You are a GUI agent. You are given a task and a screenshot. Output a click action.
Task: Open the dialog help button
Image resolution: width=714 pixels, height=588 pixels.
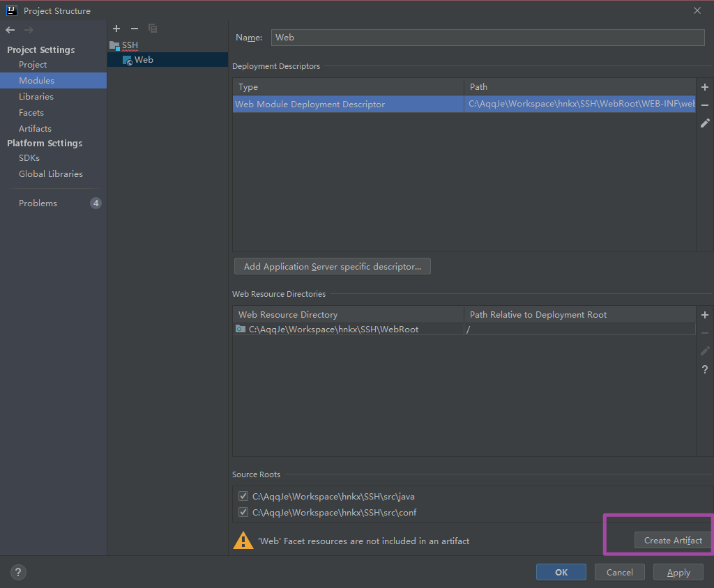coord(18,573)
